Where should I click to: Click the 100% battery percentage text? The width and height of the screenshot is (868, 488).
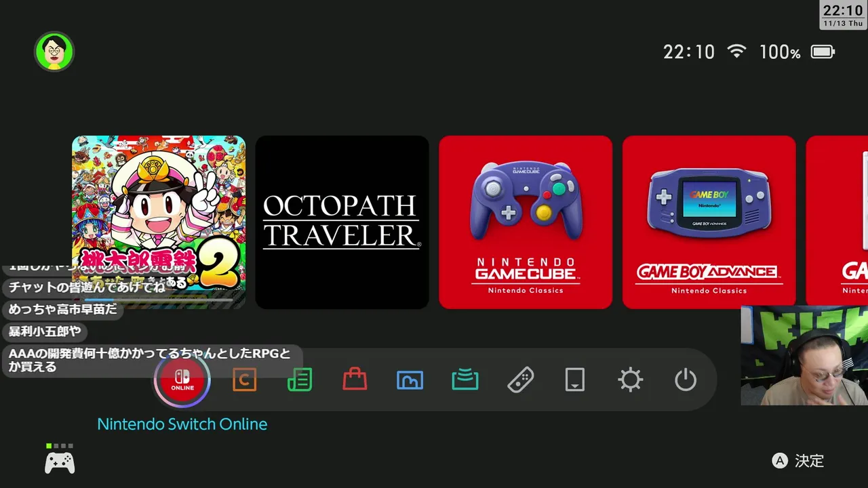pos(780,52)
